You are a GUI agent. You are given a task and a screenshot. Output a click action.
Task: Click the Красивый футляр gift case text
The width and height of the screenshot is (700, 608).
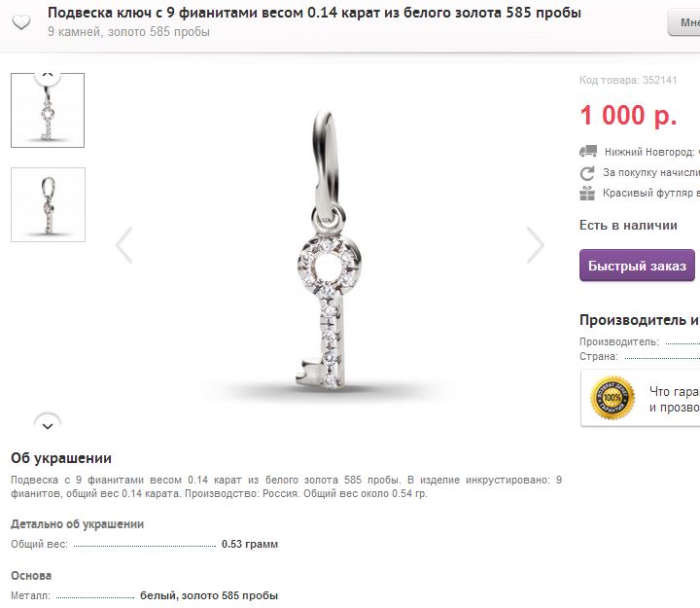coord(650,193)
